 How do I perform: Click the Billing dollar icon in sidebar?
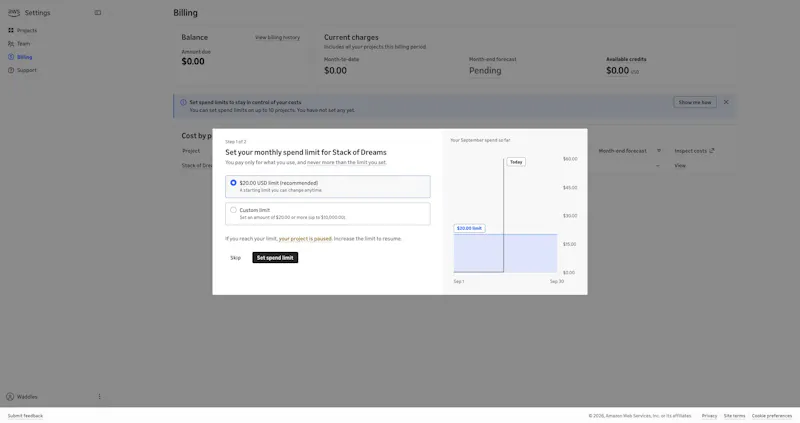[11, 57]
